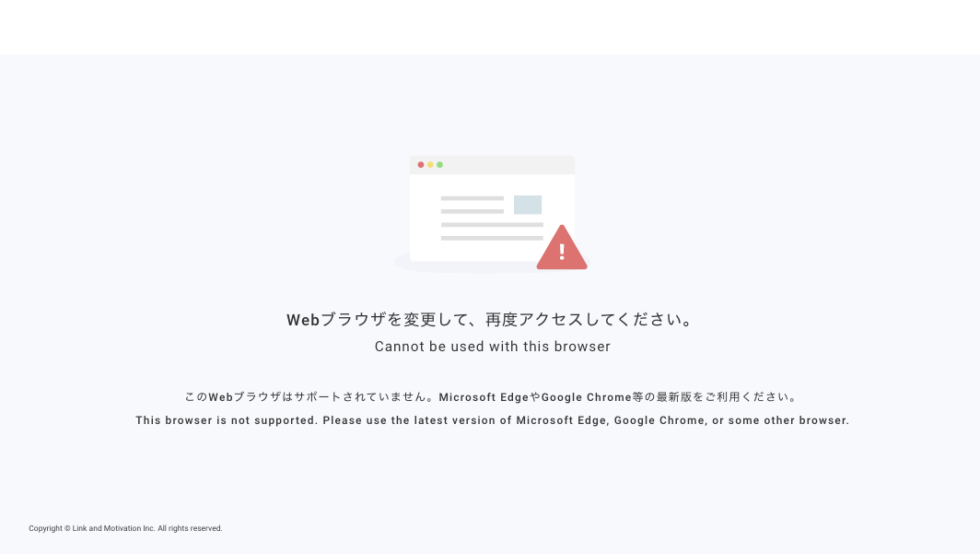This screenshot has height=554, width=980.
Task: Click the Japanese sentence starting with このWebブラウザ
Action: pos(492,397)
